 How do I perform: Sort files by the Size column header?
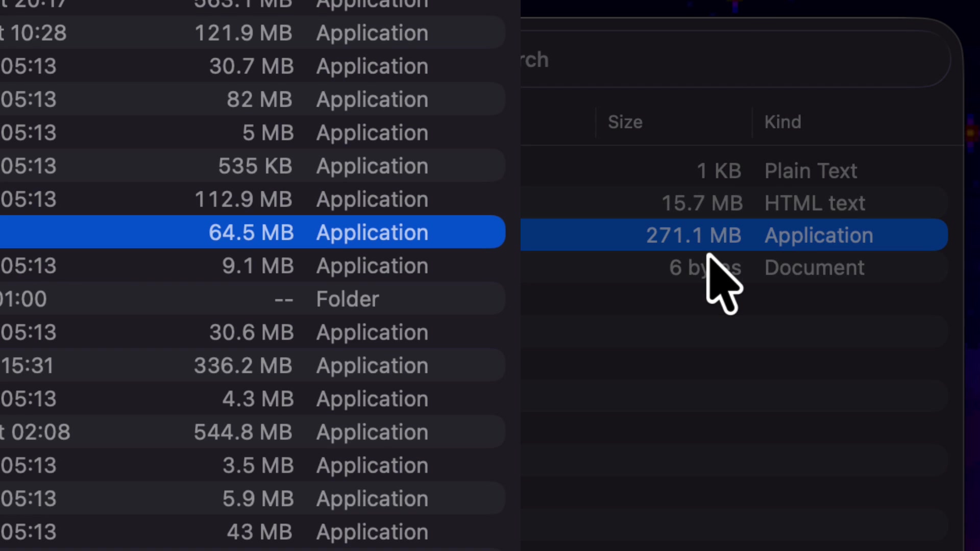coord(625,121)
